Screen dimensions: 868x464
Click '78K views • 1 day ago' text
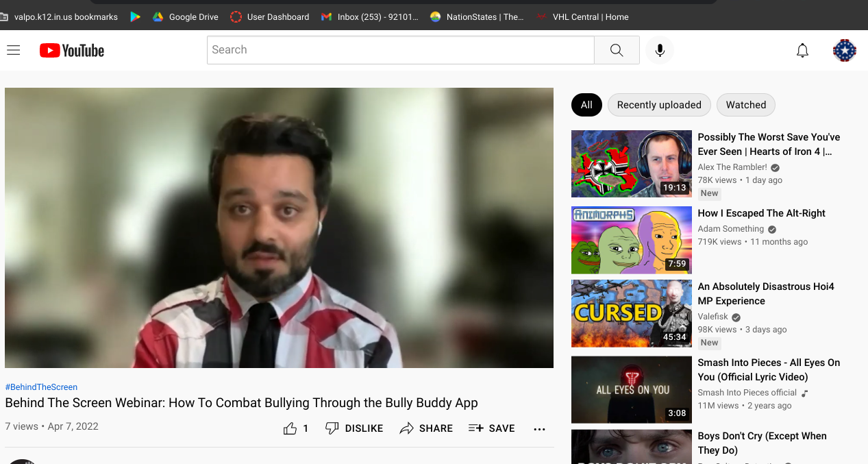tap(740, 180)
